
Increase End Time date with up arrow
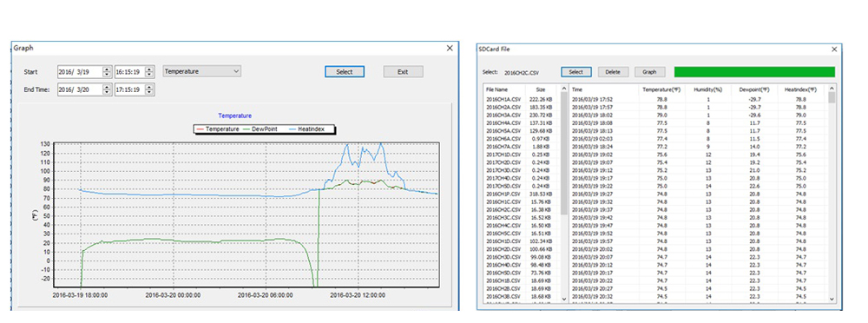106,87
